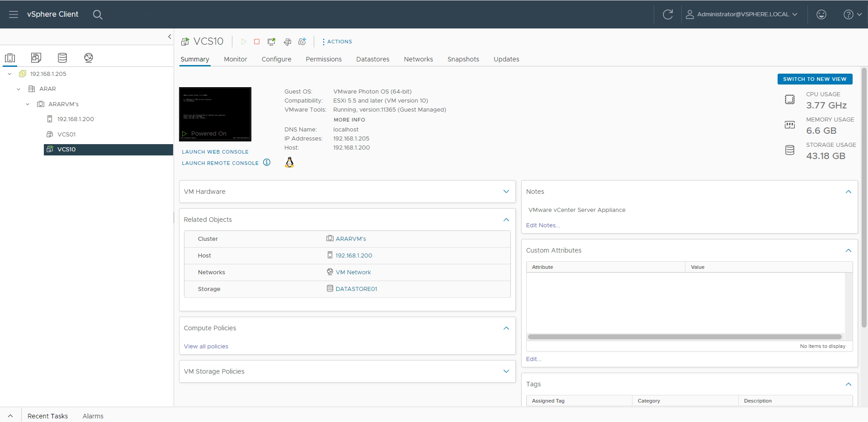Switch to the Permissions tab
The height and width of the screenshot is (422, 868).
pyautogui.click(x=324, y=59)
